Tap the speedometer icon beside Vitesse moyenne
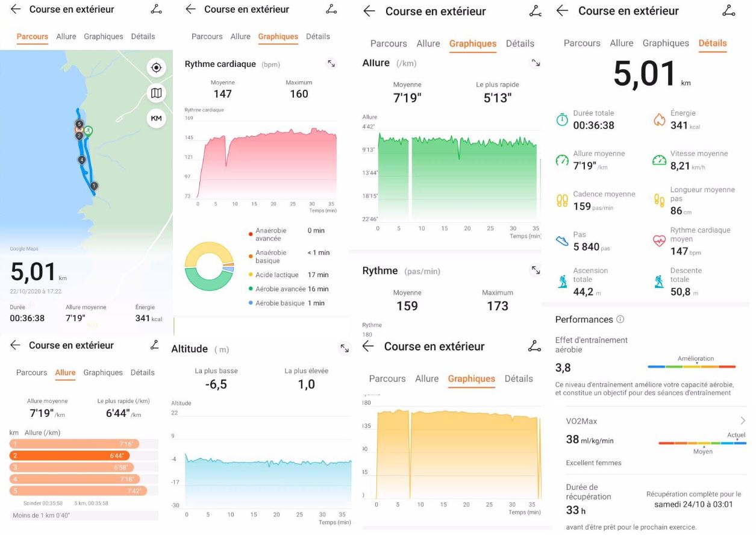Image resolution: width=756 pixels, height=541 pixels. coord(659,160)
